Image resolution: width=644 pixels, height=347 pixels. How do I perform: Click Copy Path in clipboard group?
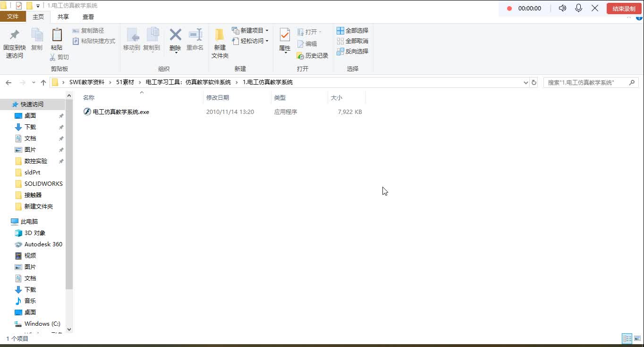coord(88,30)
